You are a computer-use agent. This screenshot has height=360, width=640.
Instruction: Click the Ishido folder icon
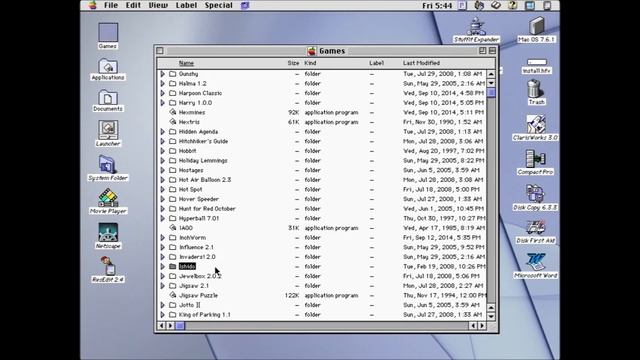click(173, 267)
